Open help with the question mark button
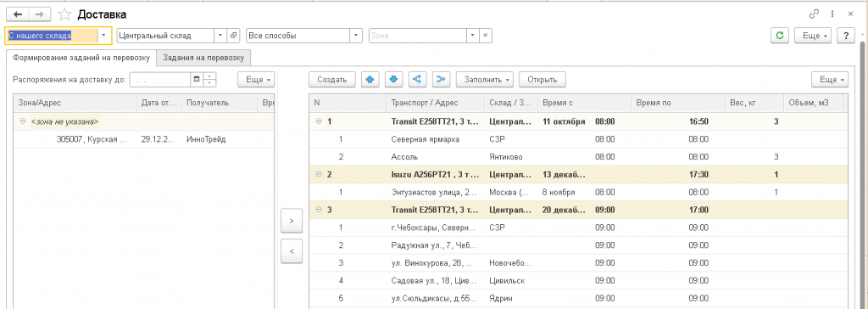The height and width of the screenshot is (309, 868). click(x=846, y=36)
